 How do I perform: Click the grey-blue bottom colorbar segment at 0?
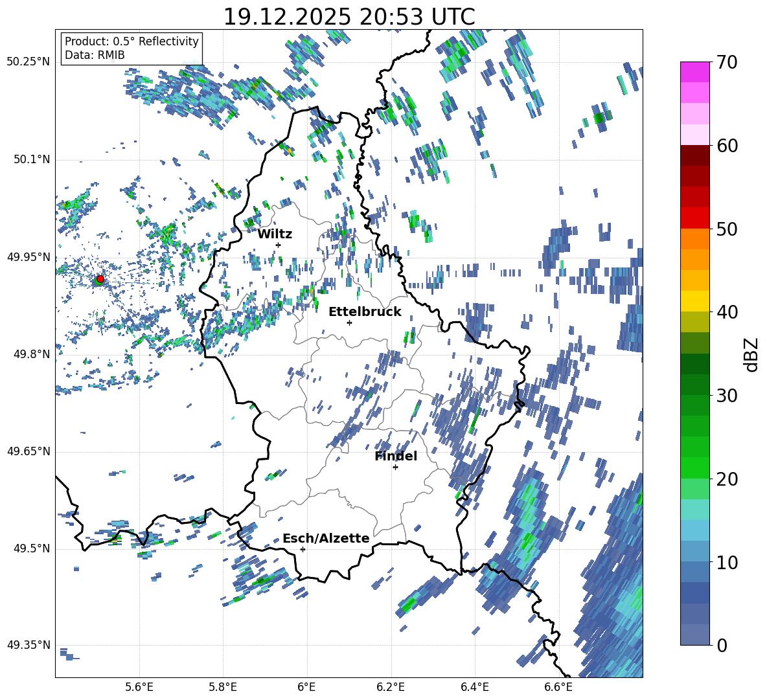point(694,635)
